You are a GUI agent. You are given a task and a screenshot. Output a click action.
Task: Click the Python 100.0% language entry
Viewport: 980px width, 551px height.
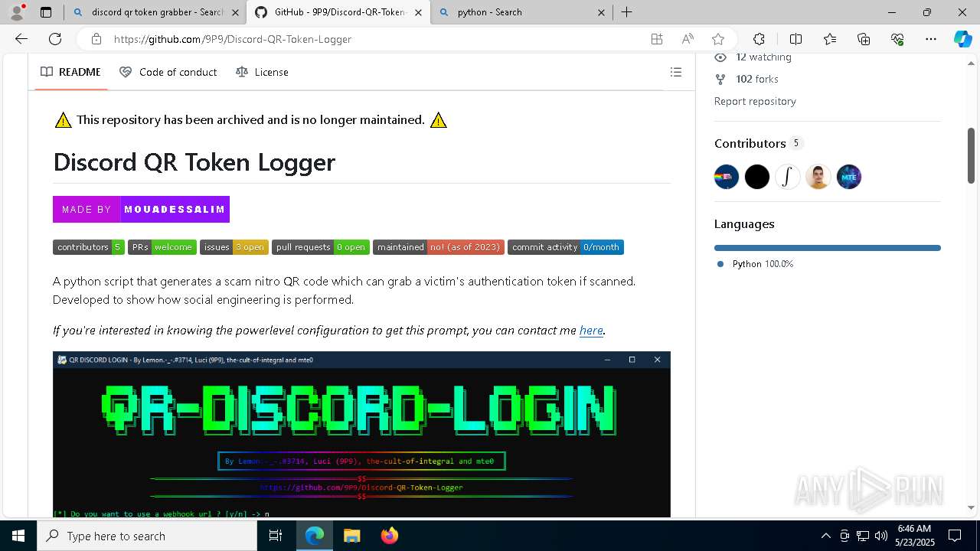click(755, 264)
